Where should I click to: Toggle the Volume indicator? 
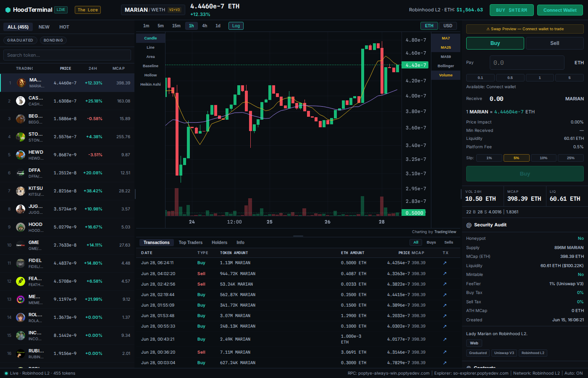[x=446, y=75]
